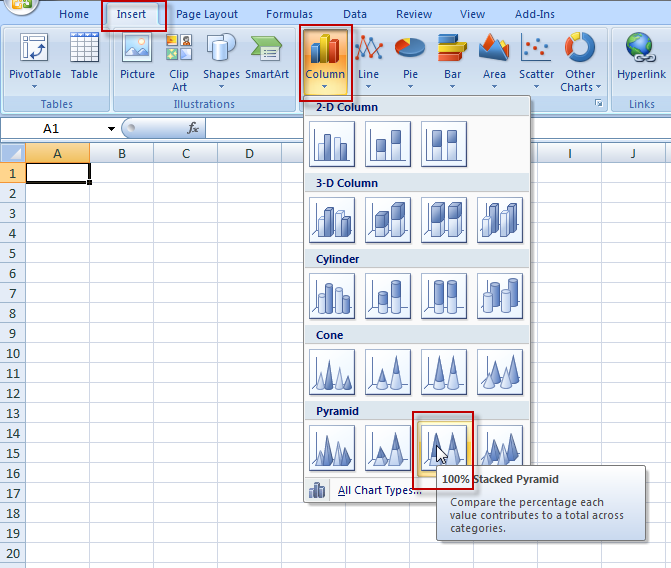Screen dimensions: 671x568
Task: Open the Scatter chart dropdown
Action: (x=536, y=62)
